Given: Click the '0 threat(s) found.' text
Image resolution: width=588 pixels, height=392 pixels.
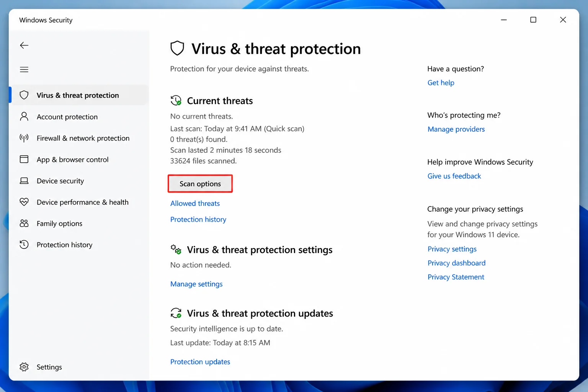Looking at the screenshot, I should (199, 139).
